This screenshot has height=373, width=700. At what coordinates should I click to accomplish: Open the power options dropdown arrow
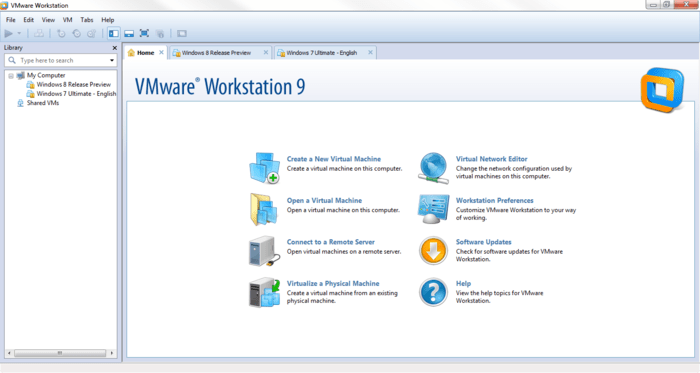[x=19, y=33]
